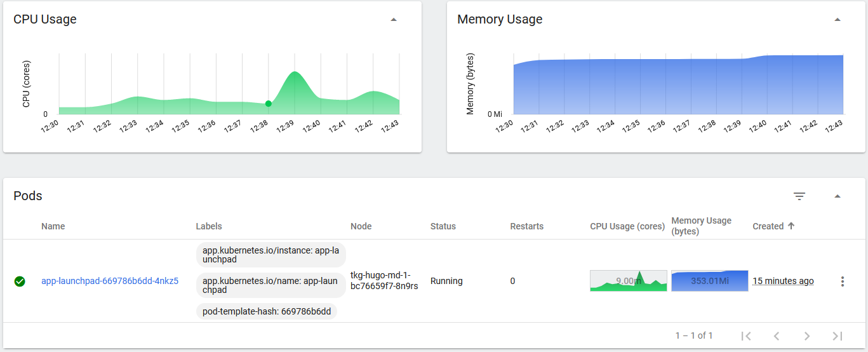Click the pod's CPU usage sparkline
The image size is (868, 352).
click(628, 281)
